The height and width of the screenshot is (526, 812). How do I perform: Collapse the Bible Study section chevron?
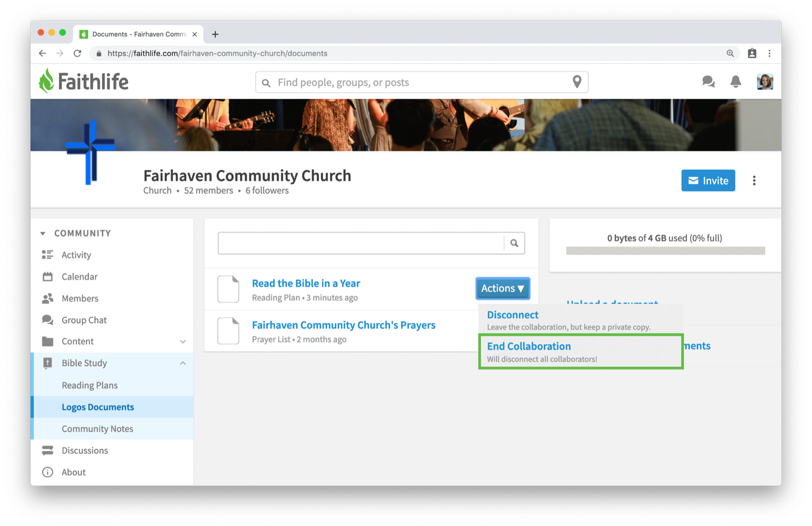pyautogui.click(x=183, y=363)
